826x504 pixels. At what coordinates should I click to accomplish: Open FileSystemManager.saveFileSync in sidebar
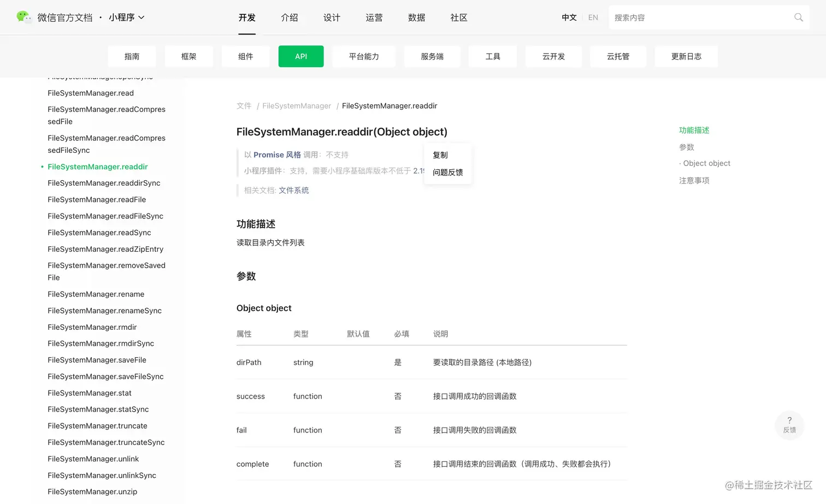(x=105, y=376)
